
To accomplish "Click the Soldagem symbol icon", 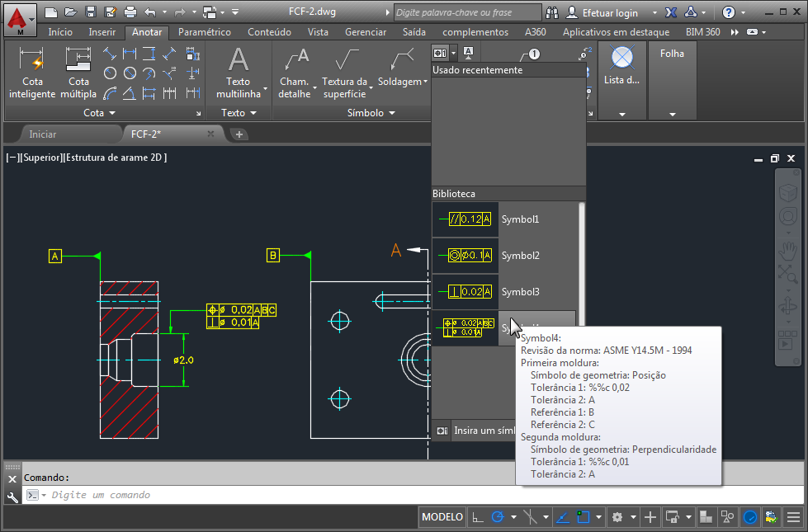I will (x=402, y=59).
